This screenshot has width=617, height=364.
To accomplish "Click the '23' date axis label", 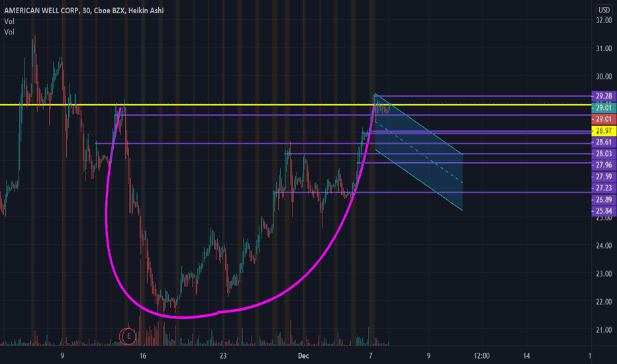I will pyautogui.click(x=223, y=356).
